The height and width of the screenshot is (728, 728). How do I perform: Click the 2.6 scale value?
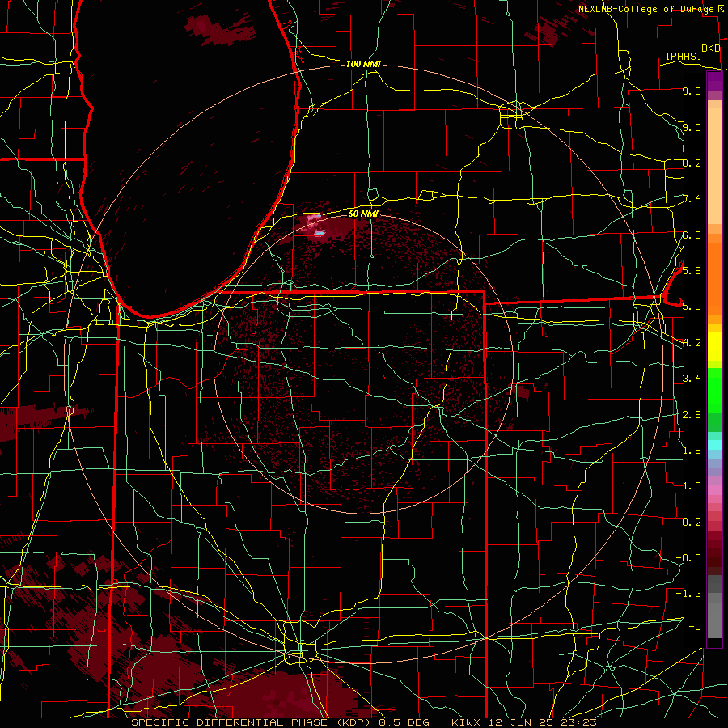[692, 414]
